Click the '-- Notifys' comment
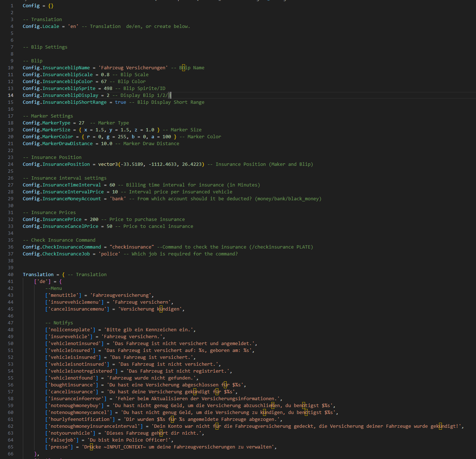The width and height of the screenshot is (476, 459). [x=59, y=323]
